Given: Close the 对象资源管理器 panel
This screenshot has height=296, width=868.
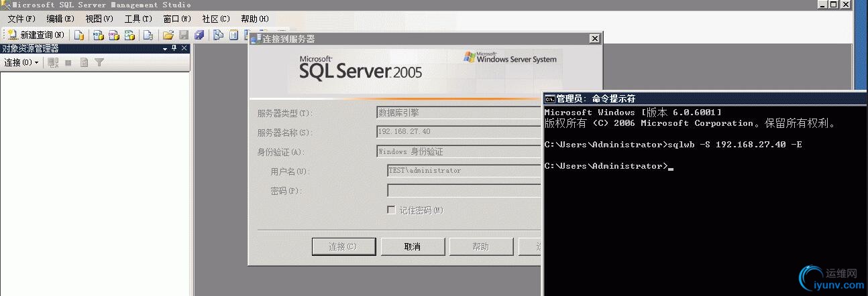Looking at the screenshot, I should coord(184,48).
